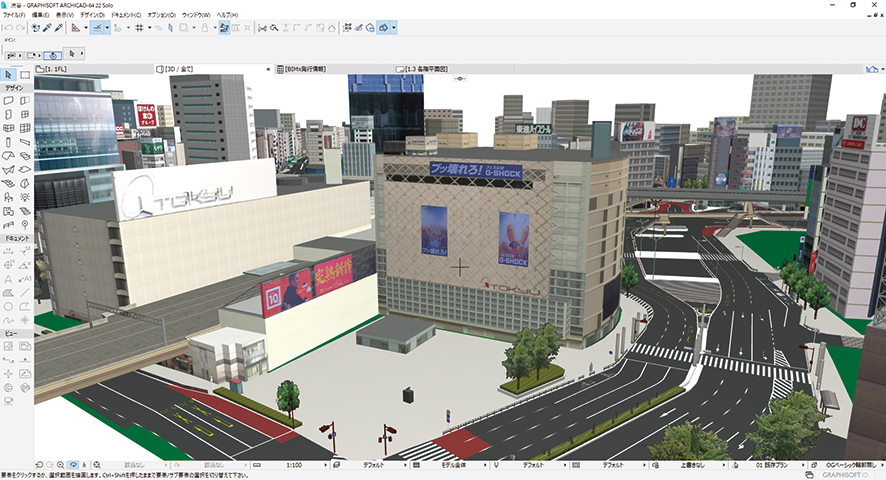Click the Trim scissors icon
The width and height of the screenshot is (886, 480).
pyautogui.click(x=262, y=27)
